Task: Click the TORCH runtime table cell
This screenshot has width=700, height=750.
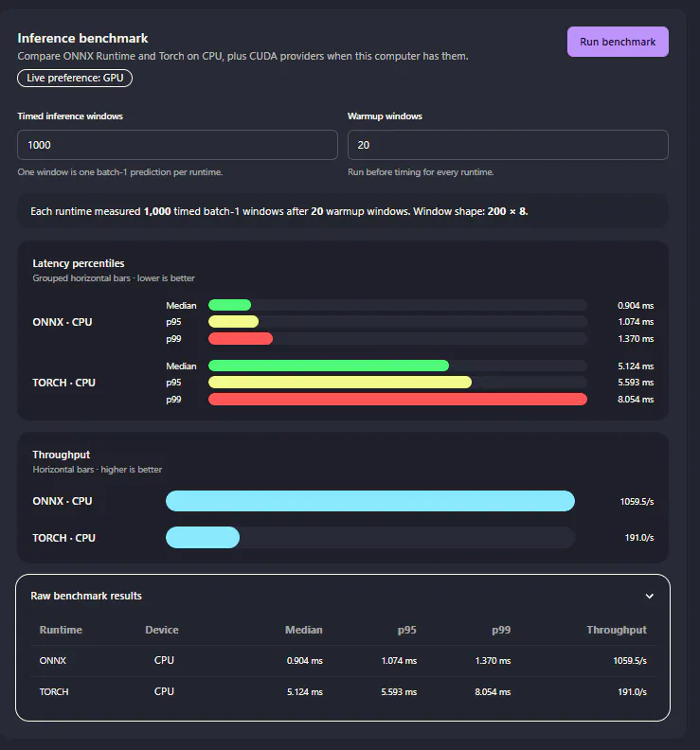Action: (54, 691)
